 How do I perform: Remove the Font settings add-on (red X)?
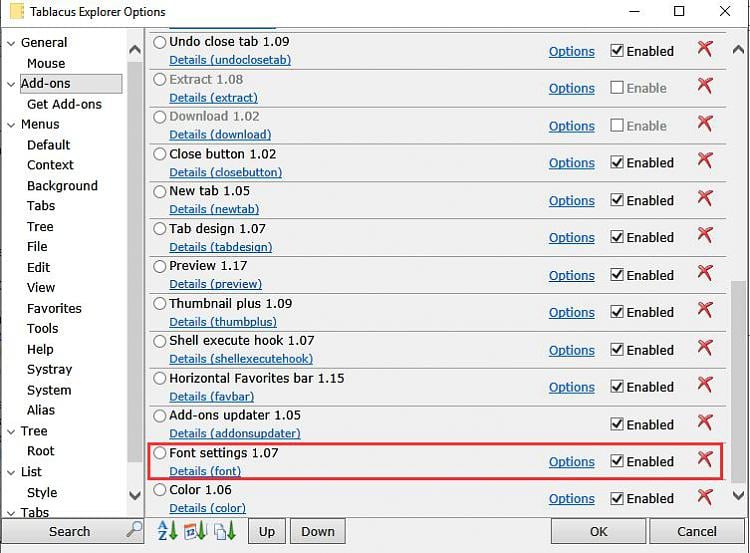pyautogui.click(x=705, y=459)
